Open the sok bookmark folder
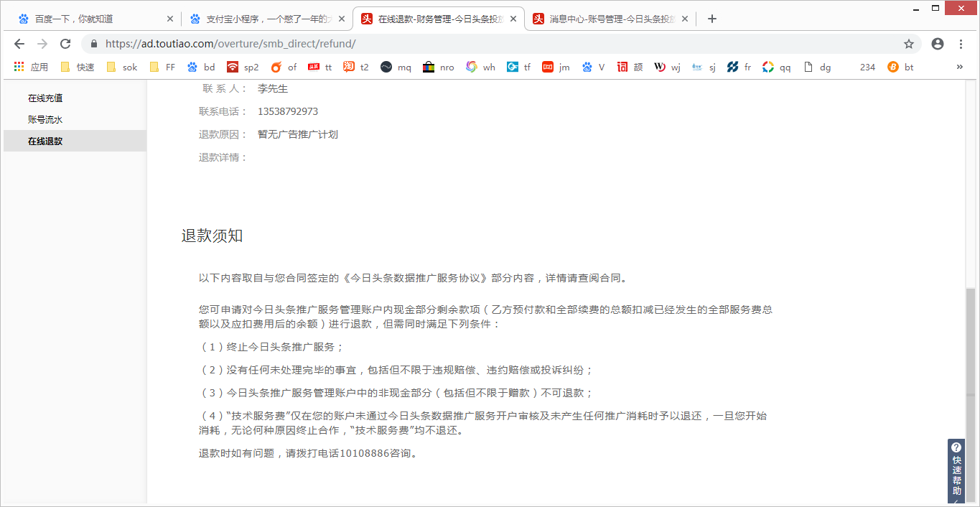This screenshot has height=507, width=980. pos(122,67)
